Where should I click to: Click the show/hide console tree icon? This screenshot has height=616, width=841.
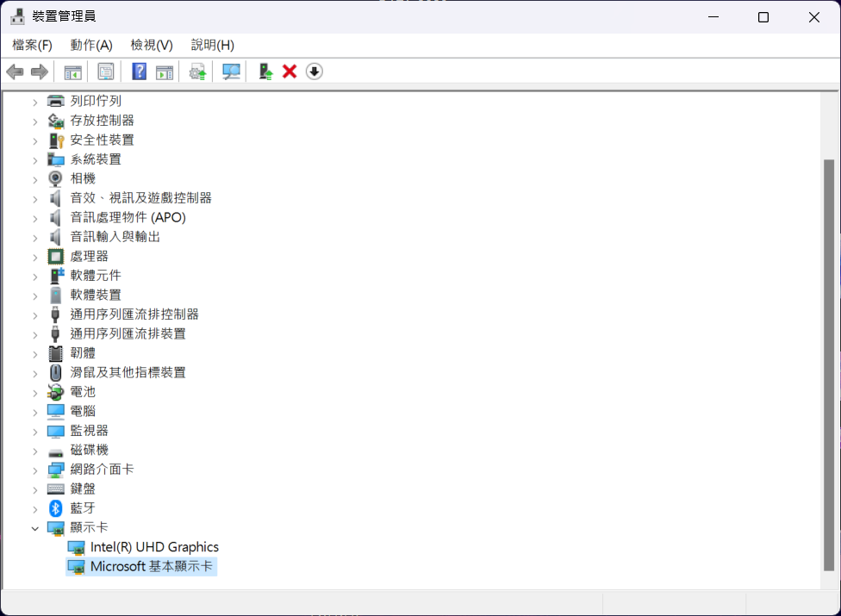tap(73, 72)
